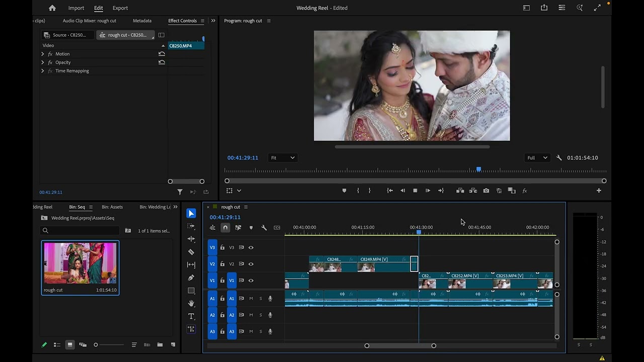Screen dimensions: 644x362
Task: Open the Audio Clip Mixer tab
Action: point(90,21)
